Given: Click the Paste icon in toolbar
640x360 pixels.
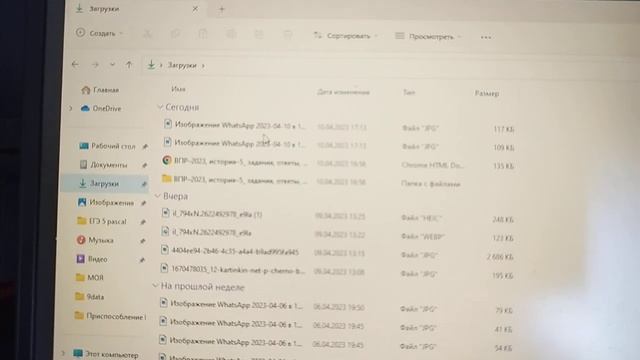Looking at the screenshot, I should coord(203,34).
